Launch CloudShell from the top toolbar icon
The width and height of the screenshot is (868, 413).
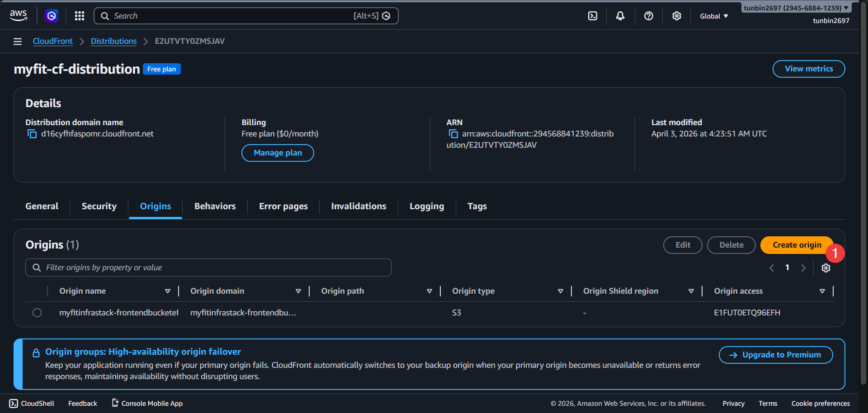click(x=593, y=15)
